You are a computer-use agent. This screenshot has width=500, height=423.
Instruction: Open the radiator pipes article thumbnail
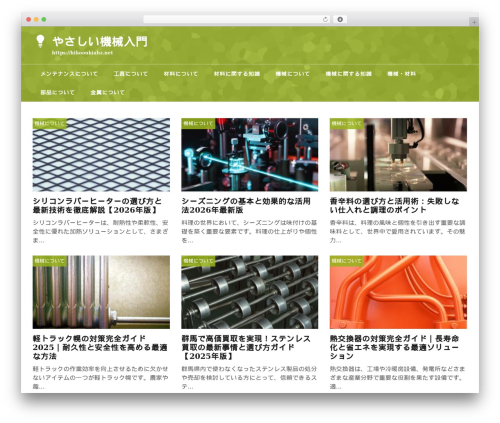(x=101, y=292)
